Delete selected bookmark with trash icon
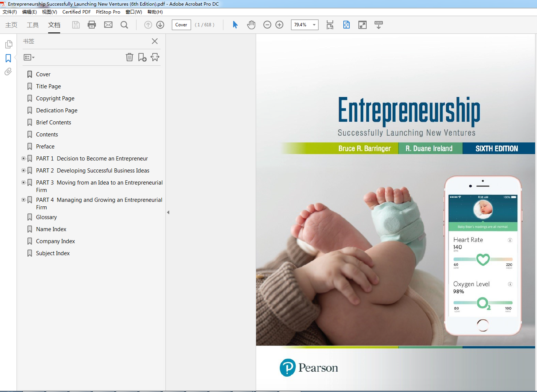This screenshot has height=392, width=537. click(129, 57)
